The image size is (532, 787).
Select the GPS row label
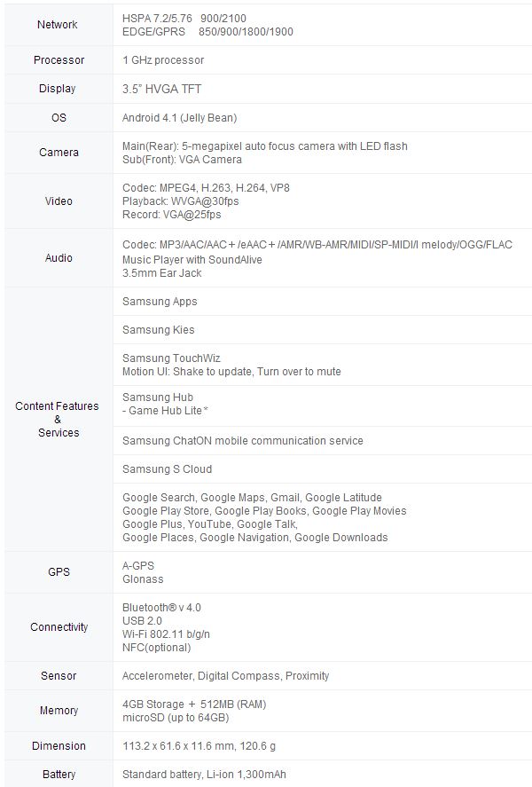click(x=59, y=572)
